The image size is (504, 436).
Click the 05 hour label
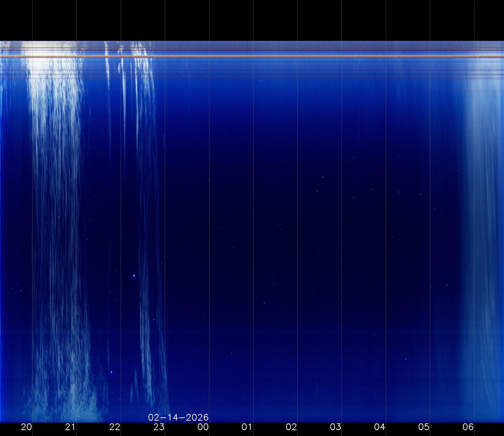(x=424, y=427)
